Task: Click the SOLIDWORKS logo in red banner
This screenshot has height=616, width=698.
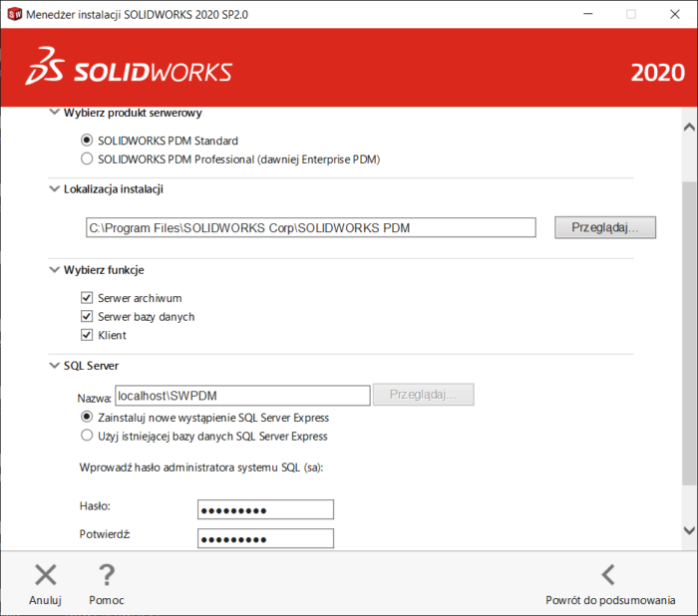Action: (x=129, y=67)
